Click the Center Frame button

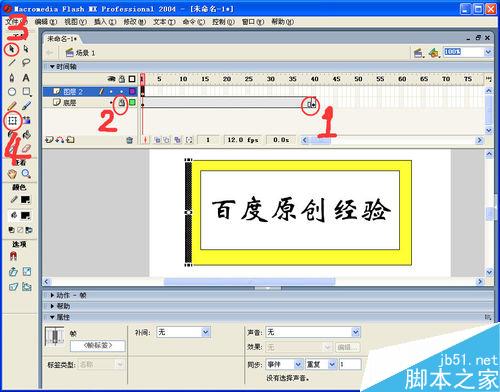[x=145, y=140]
